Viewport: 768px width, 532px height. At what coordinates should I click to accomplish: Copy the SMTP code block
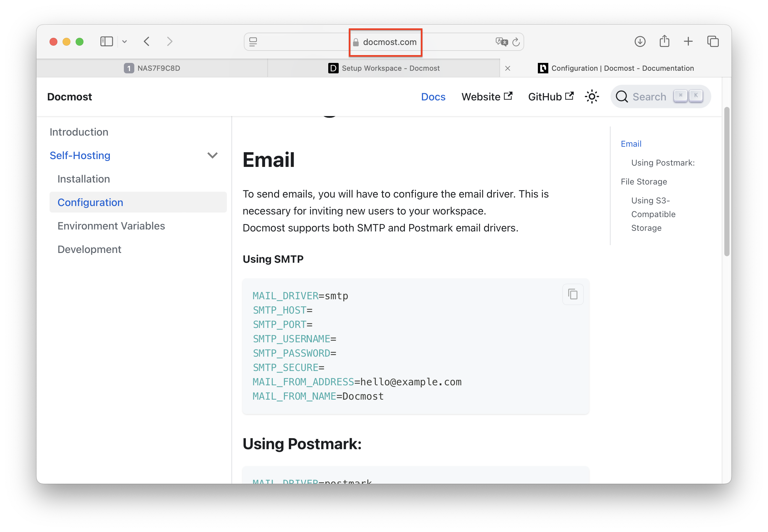573,294
